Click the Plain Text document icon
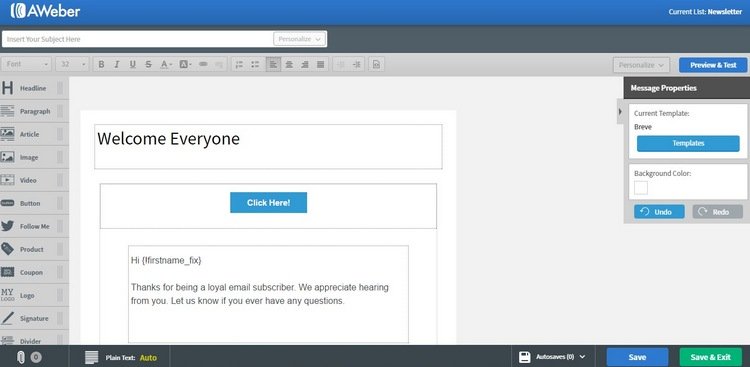The height and width of the screenshot is (367, 750). [x=91, y=357]
